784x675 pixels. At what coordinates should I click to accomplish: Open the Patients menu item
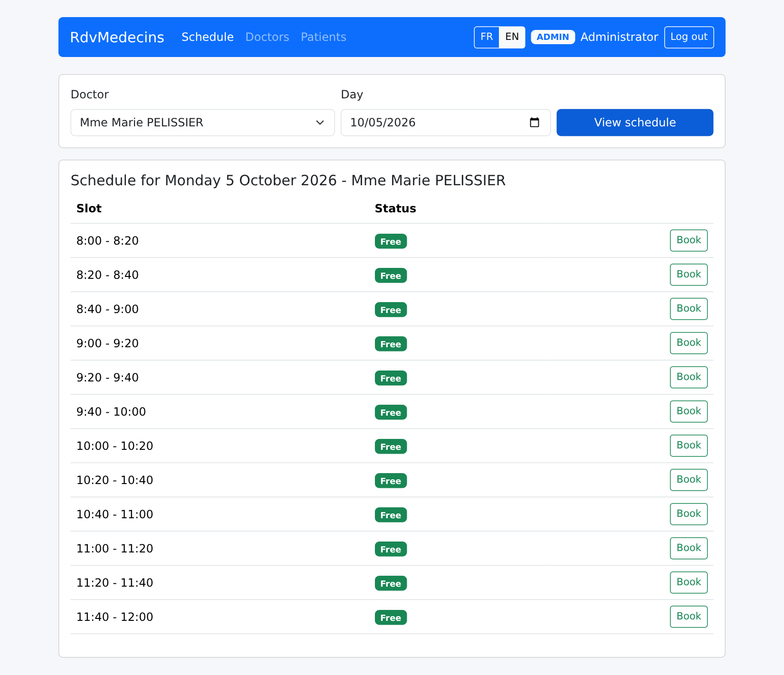(x=323, y=37)
